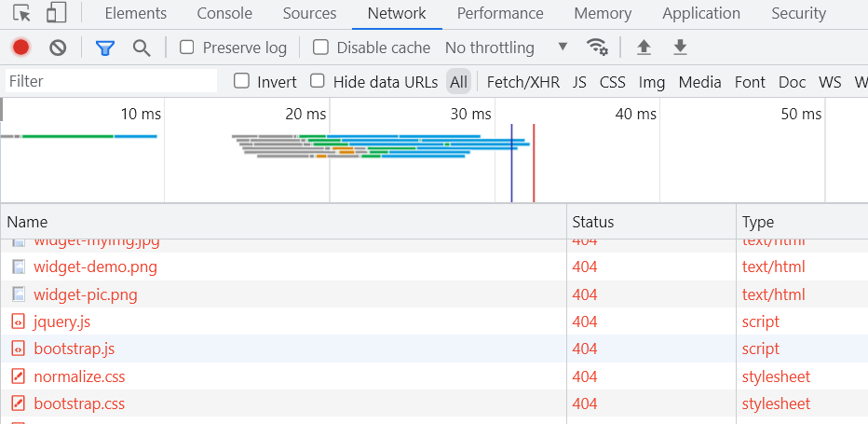The image size is (868, 424).
Task: Toggle the device toolbar icon
Action: click(56, 13)
